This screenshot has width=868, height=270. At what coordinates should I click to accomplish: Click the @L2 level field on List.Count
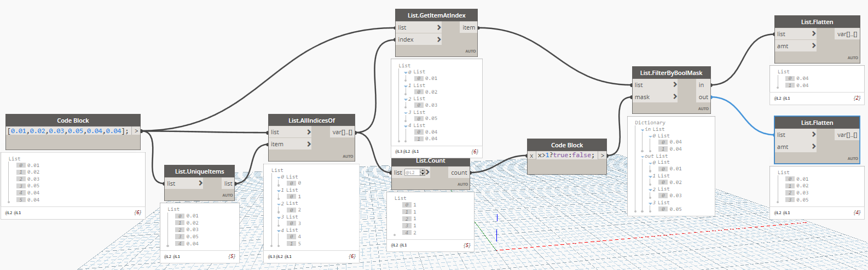pos(412,173)
